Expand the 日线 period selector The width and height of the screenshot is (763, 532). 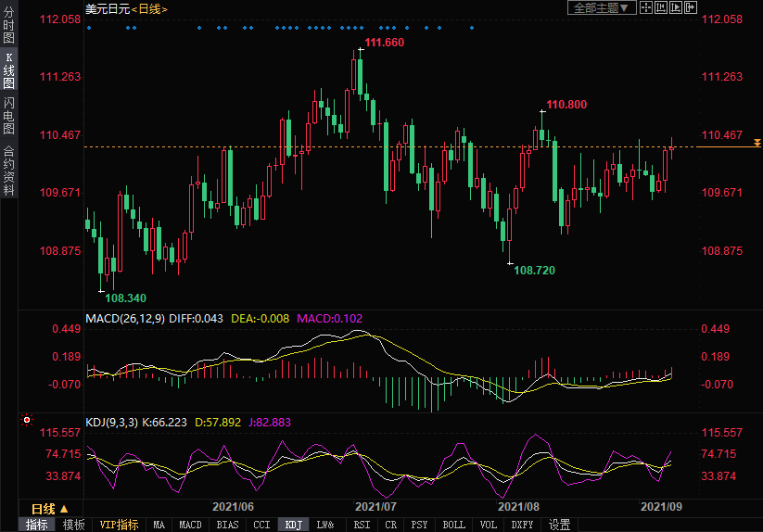49,509
